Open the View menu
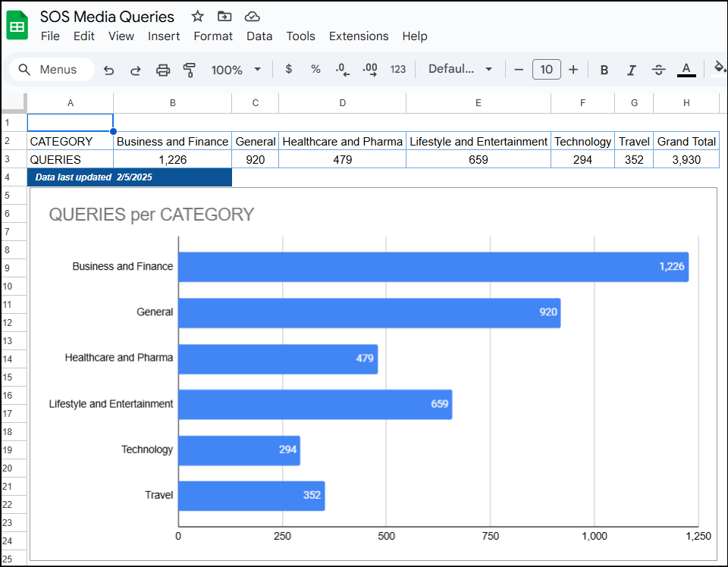This screenshot has height=567, width=728. (x=121, y=36)
